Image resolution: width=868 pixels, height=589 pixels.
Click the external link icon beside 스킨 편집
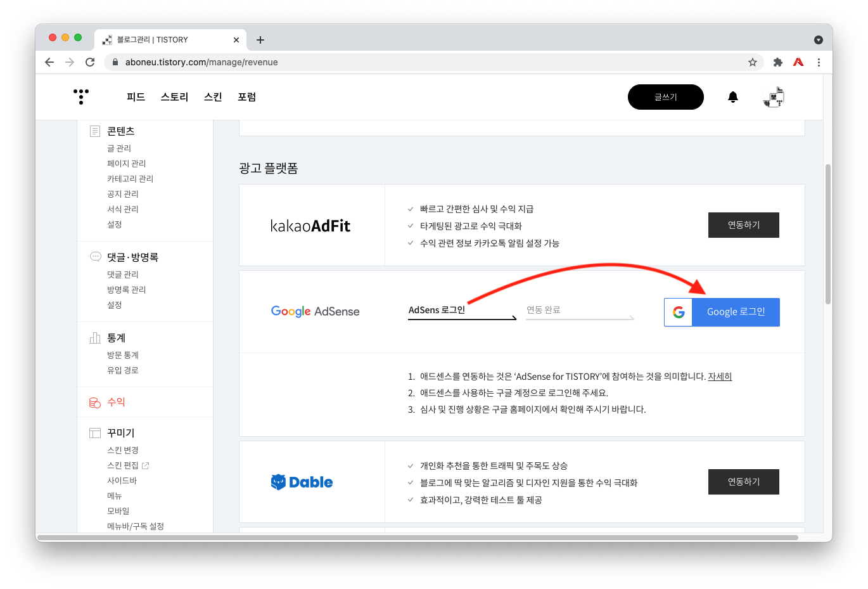click(x=146, y=465)
